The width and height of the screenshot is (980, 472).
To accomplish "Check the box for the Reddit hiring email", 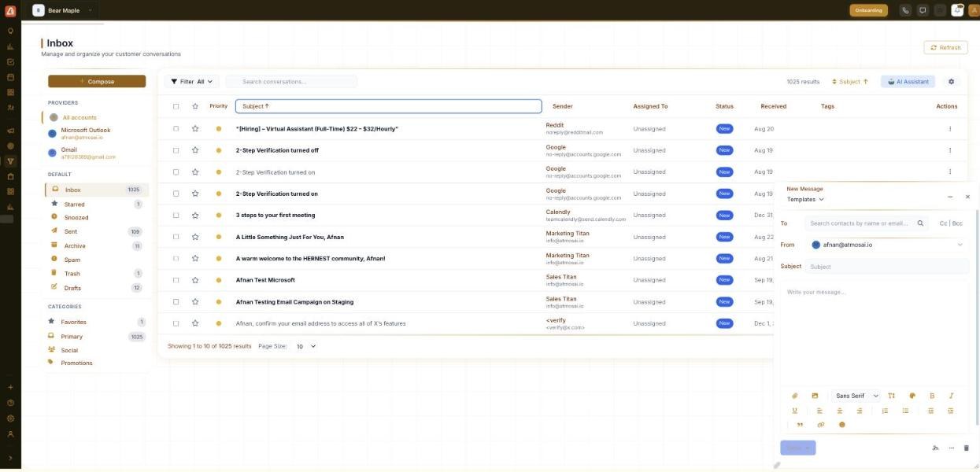I will (176, 128).
